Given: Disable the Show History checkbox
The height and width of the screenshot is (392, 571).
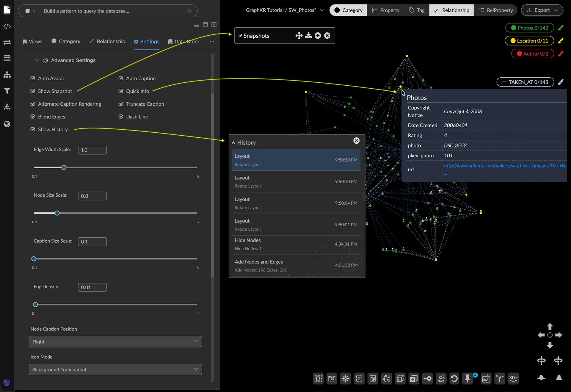Looking at the screenshot, I should pos(33,129).
